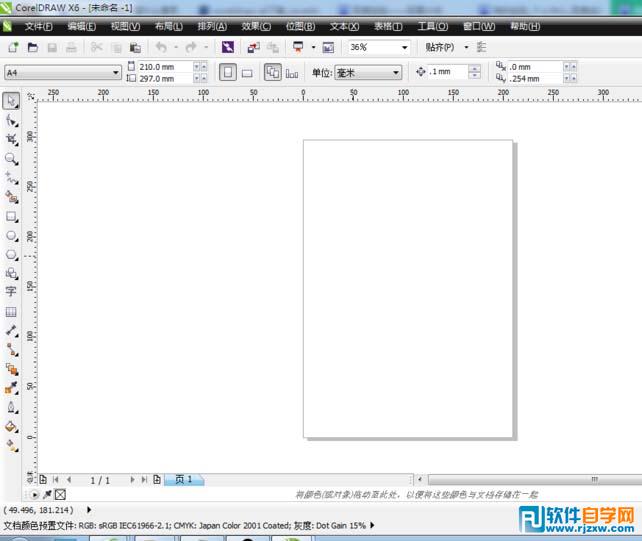Select the Table tool
This screenshot has height=541, width=642.
(11, 312)
